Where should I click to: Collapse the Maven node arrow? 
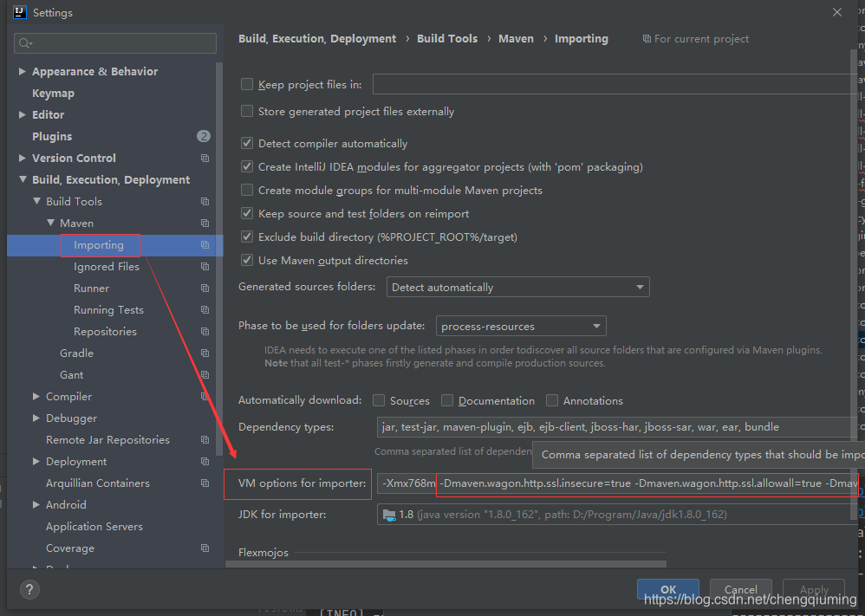coord(50,223)
